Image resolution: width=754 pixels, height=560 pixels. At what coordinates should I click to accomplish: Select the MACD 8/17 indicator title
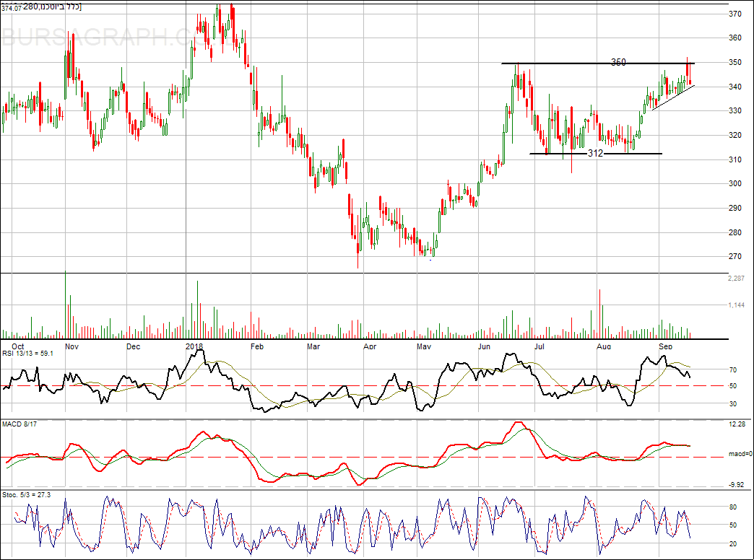[19, 424]
